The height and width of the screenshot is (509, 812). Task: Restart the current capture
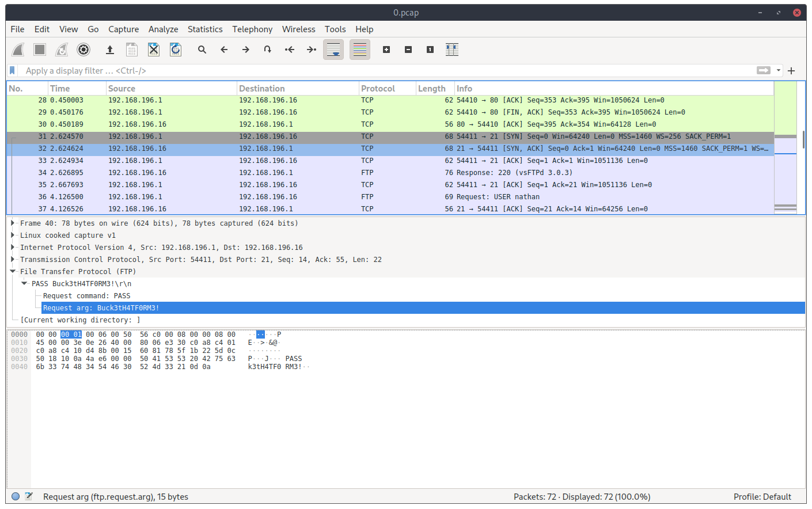[61, 50]
